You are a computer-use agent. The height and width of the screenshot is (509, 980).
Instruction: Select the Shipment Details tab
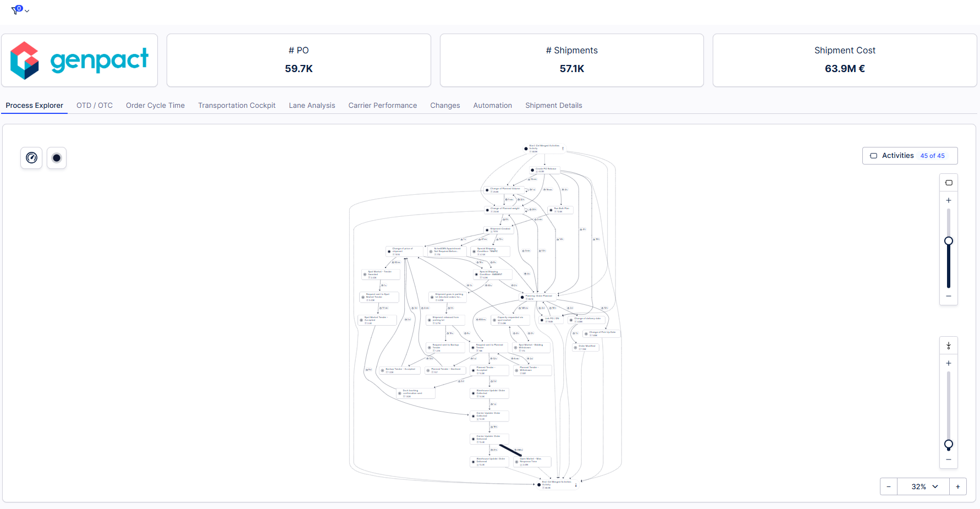point(553,106)
